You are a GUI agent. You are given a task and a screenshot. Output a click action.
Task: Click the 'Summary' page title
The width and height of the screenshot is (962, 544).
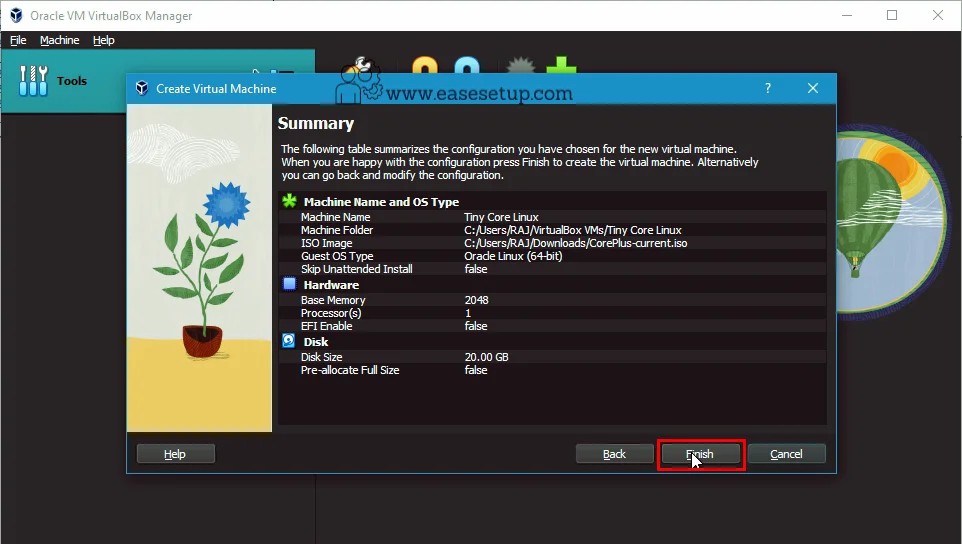316,123
